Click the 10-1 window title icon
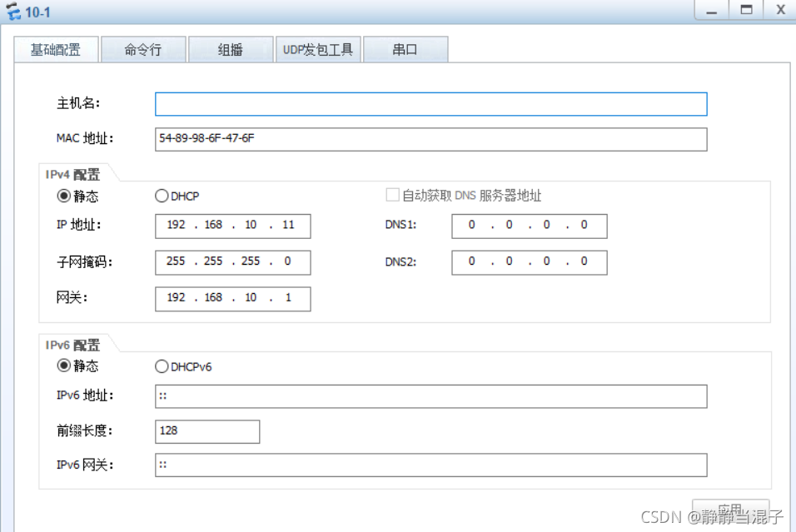 [x=13, y=11]
